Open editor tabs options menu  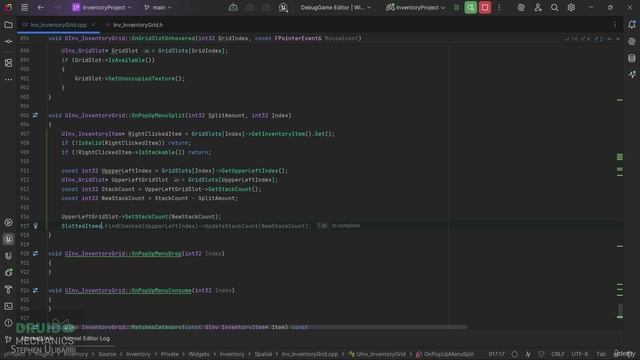tap(615, 25)
